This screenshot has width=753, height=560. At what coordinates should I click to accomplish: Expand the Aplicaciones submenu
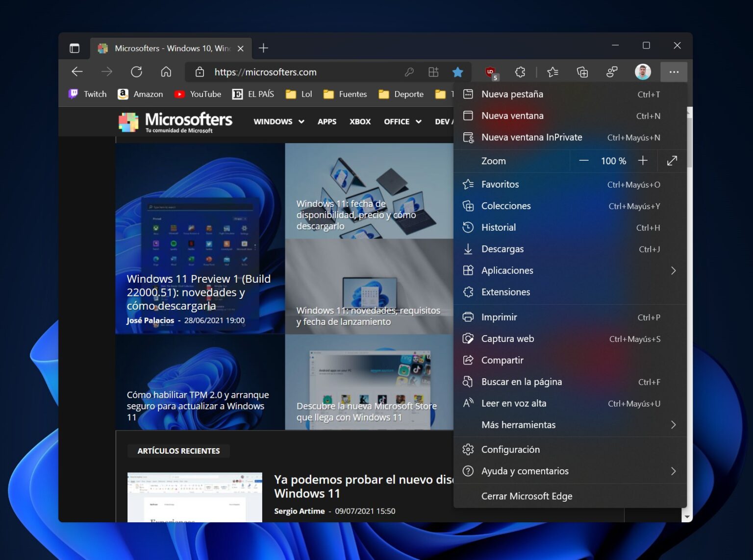point(570,270)
